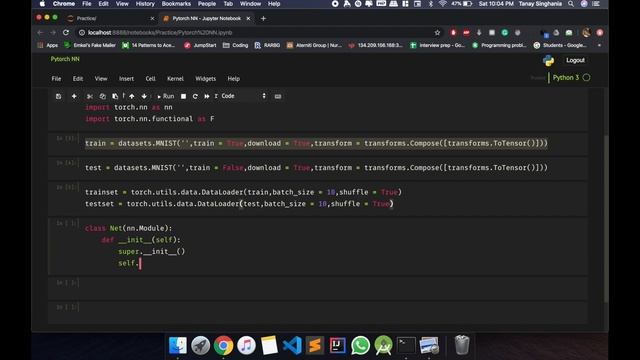Restart the kernel icon

click(x=195, y=96)
